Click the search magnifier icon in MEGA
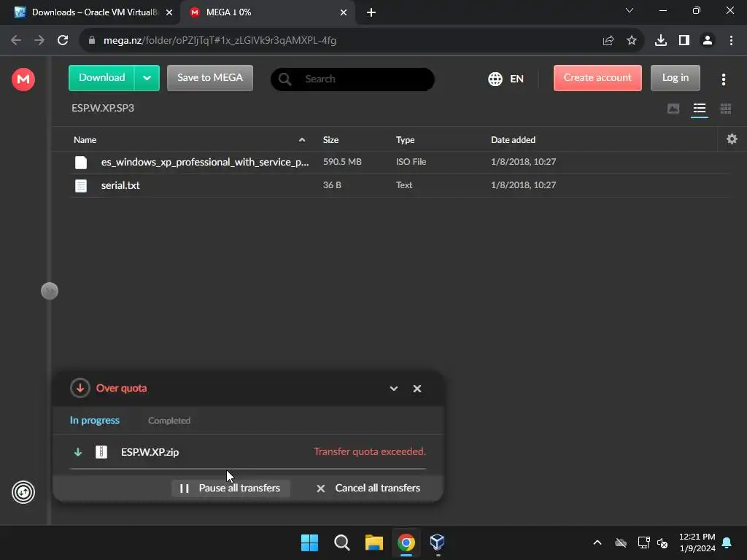 click(x=285, y=79)
